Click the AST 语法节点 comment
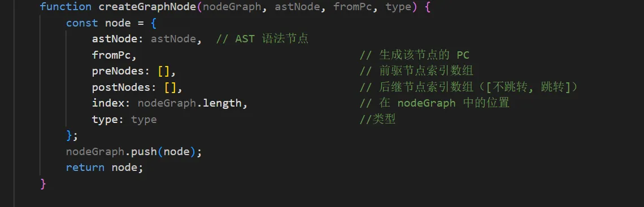 click(262, 39)
